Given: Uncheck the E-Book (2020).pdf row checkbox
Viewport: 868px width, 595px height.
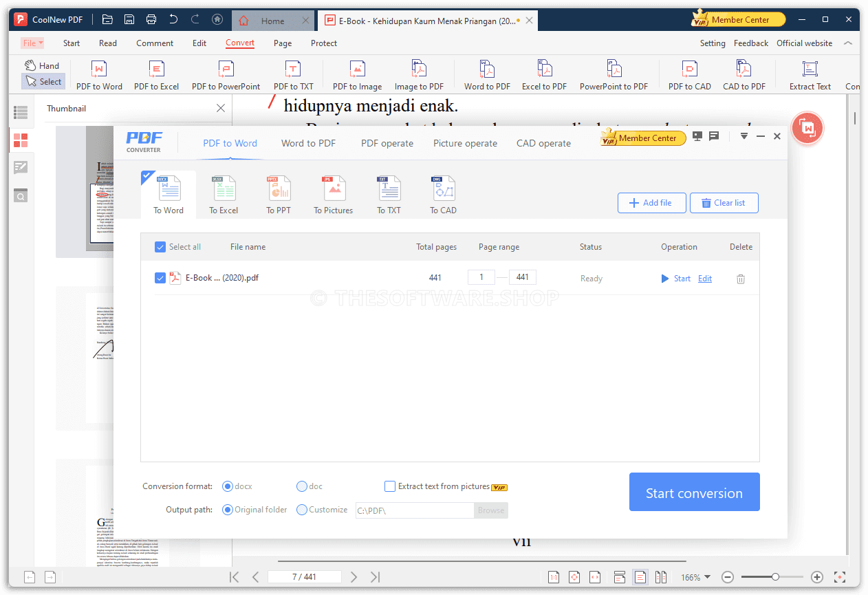Looking at the screenshot, I should pyautogui.click(x=160, y=278).
